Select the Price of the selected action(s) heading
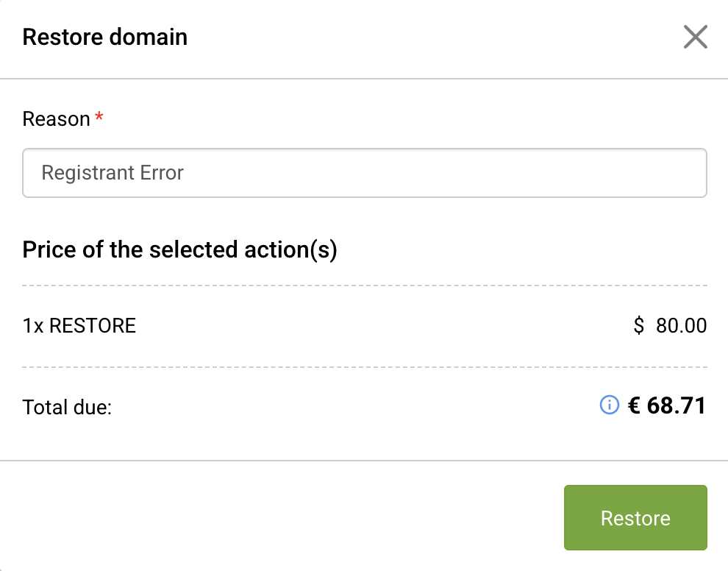This screenshot has width=728, height=571. point(179,249)
